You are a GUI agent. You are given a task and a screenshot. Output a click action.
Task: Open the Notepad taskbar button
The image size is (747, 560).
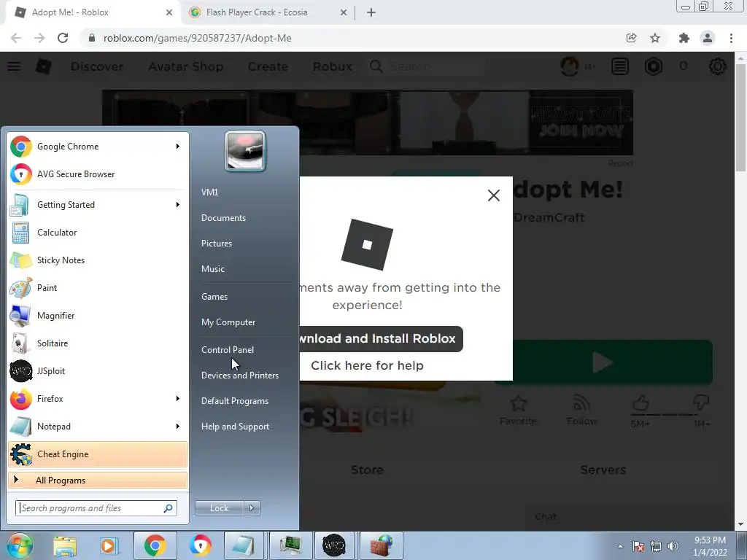pyautogui.click(x=244, y=545)
